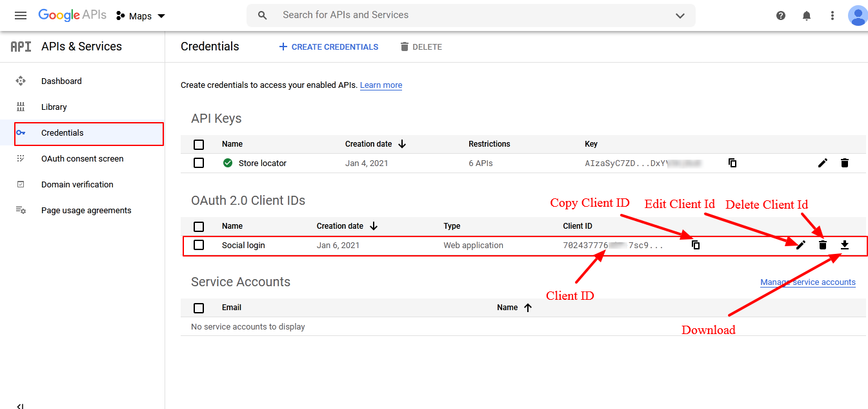Image resolution: width=868 pixels, height=409 pixels.
Task: Open the main hamburger navigation menu
Action: click(x=21, y=16)
